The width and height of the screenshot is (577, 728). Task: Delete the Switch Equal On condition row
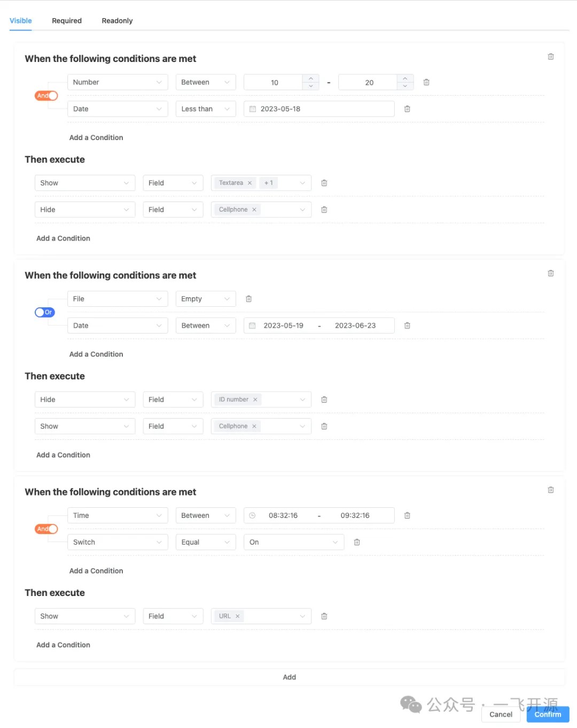[x=357, y=542]
